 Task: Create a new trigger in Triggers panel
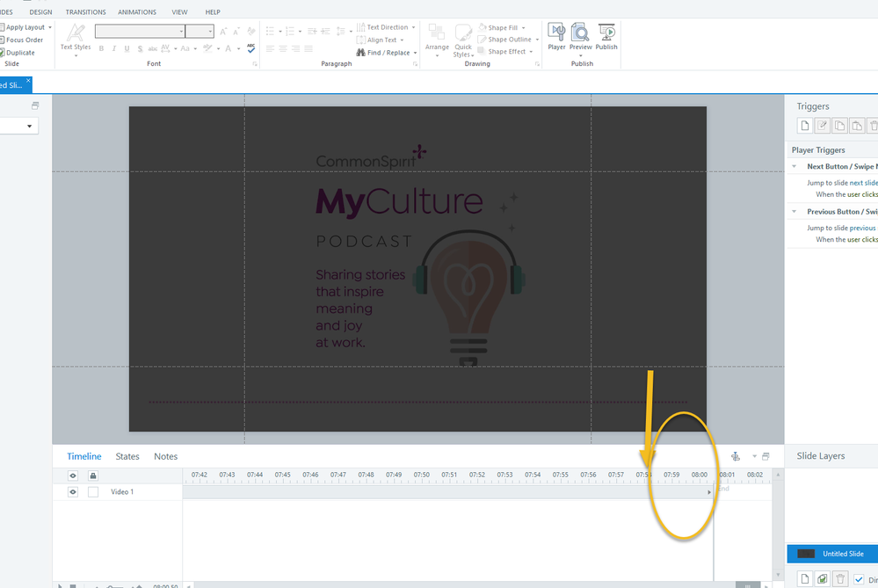tap(804, 127)
